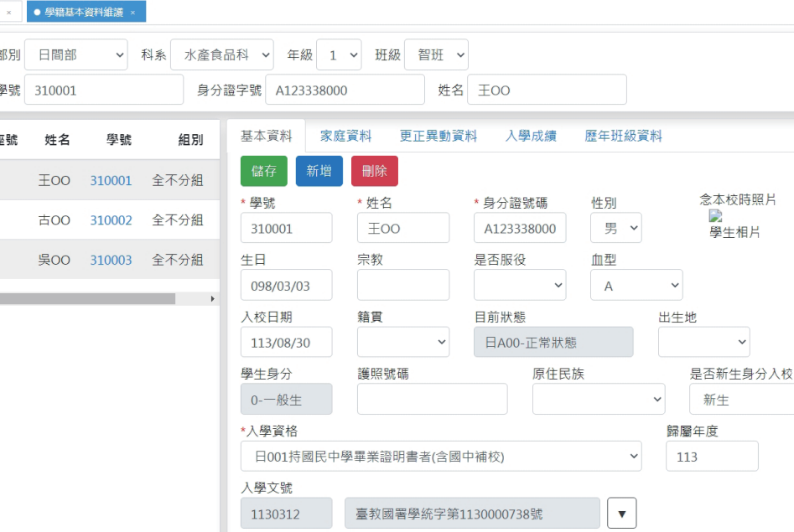
Task: Click the 入校日期 field with 113/08/30
Action: [287, 342]
